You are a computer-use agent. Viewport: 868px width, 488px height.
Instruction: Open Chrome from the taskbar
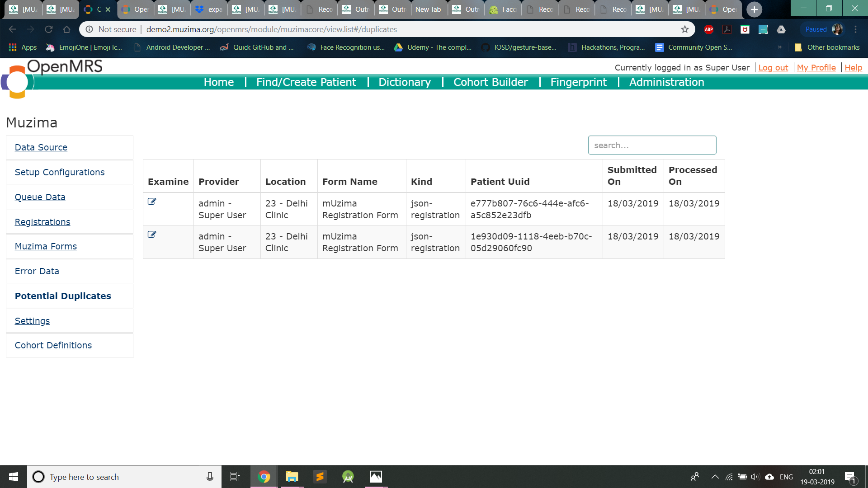(x=264, y=477)
